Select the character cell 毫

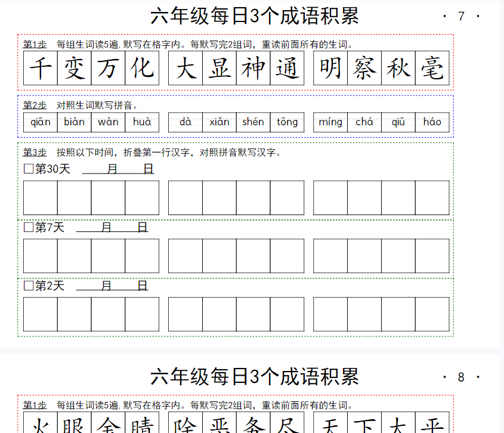pos(432,68)
